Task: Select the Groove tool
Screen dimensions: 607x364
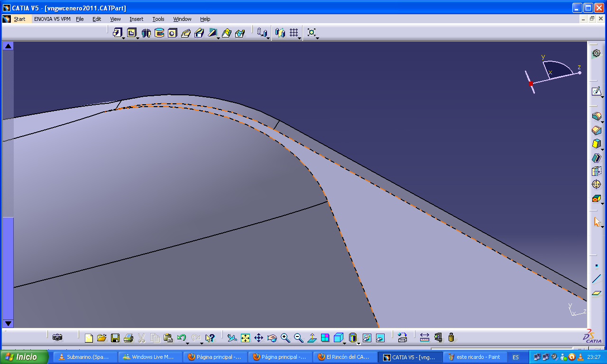Action: (x=159, y=33)
